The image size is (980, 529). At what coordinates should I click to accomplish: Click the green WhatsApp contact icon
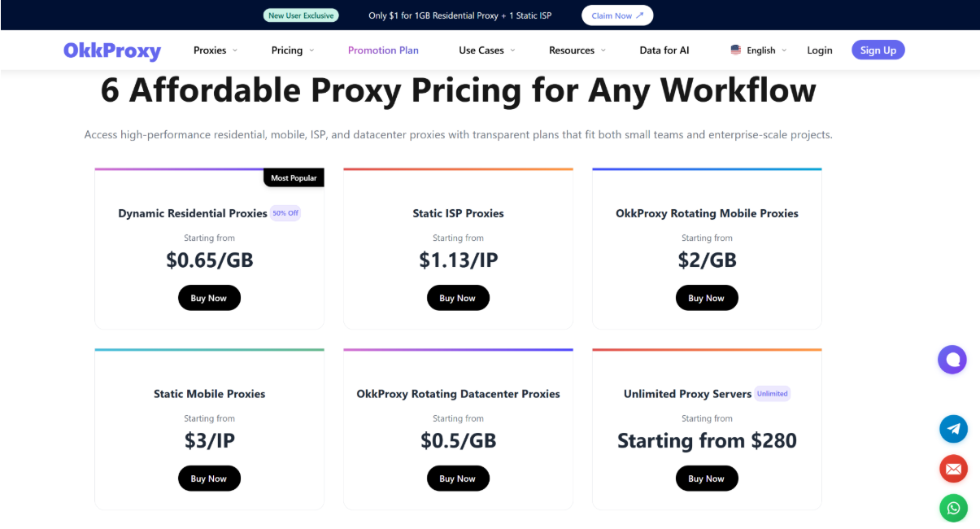pos(953,509)
